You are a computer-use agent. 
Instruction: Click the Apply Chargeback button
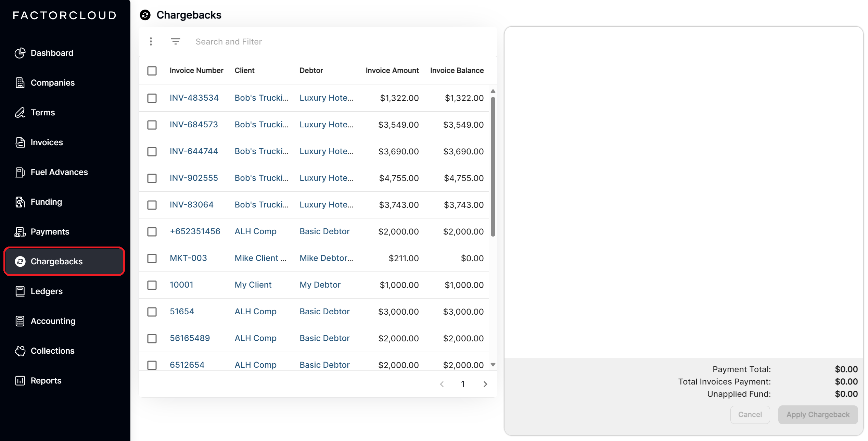[818, 414]
